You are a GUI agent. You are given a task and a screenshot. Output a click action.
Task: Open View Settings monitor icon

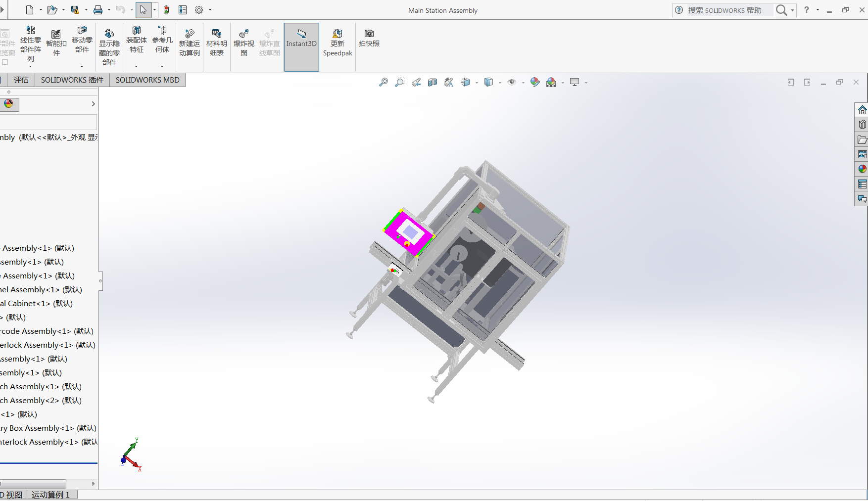(x=575, y=82)
